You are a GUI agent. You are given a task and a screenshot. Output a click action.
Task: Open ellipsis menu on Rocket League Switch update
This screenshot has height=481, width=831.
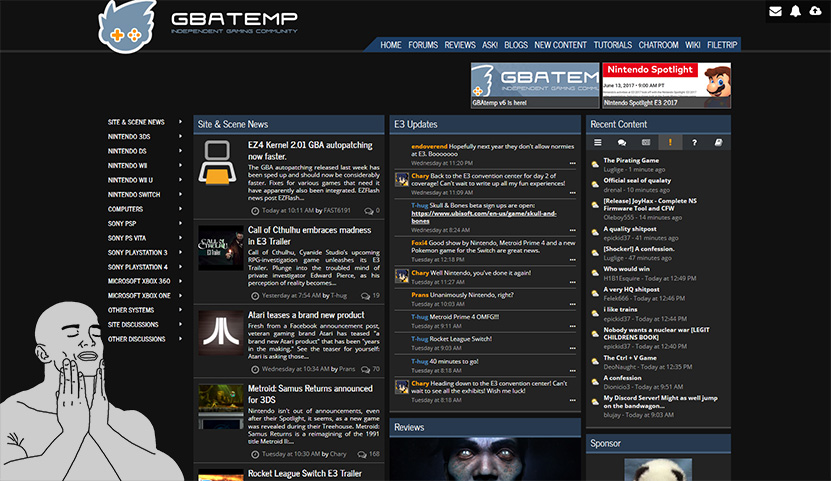(x=572, y=349)
